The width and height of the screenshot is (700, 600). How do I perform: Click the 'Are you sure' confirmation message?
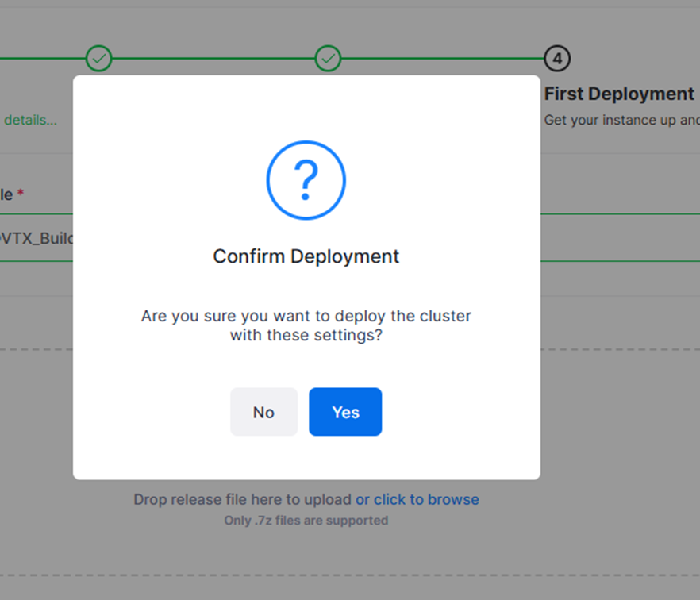(306, 325)
